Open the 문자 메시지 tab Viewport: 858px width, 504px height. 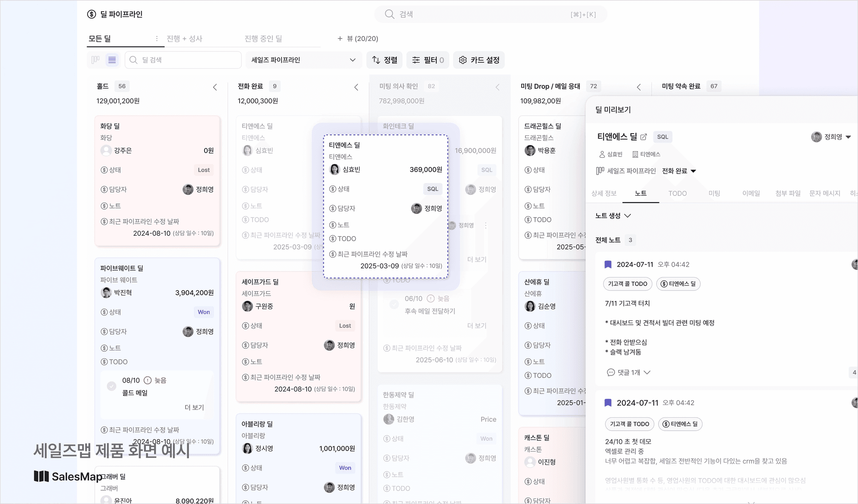click(x=825, y=193)
